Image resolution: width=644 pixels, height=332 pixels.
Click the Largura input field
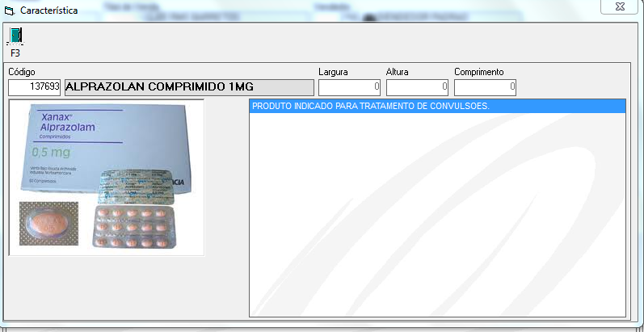click(350, 87)
